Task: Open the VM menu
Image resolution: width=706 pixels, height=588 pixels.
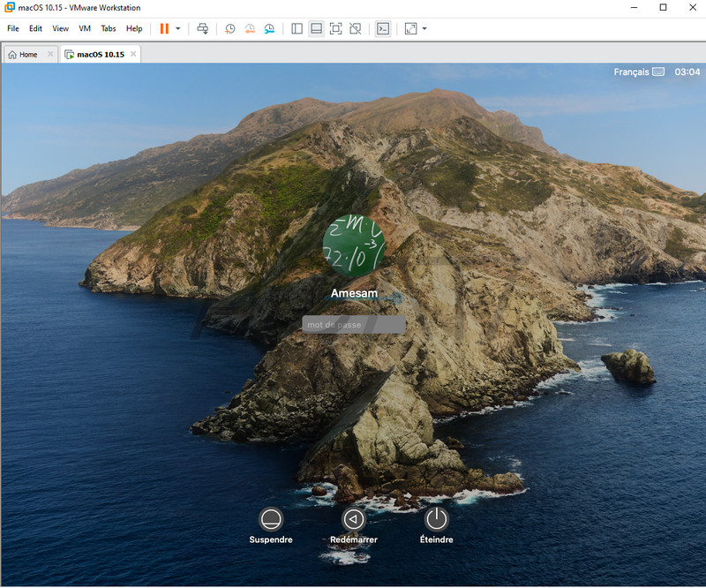Action: point(85,28)
